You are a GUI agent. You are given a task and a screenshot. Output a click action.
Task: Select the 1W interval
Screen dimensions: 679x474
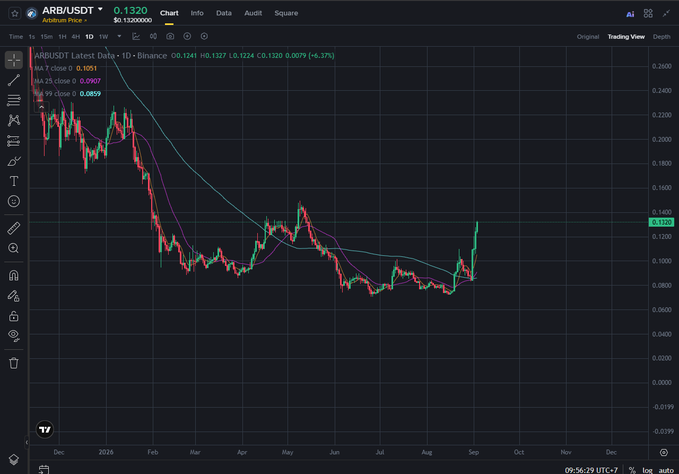pos(103,37)
